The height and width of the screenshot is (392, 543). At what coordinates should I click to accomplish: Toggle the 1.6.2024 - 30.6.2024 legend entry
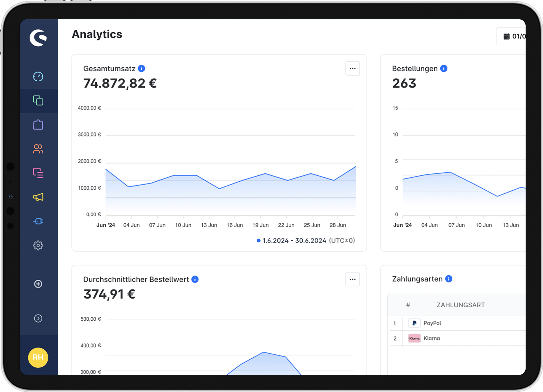[306, 240]
